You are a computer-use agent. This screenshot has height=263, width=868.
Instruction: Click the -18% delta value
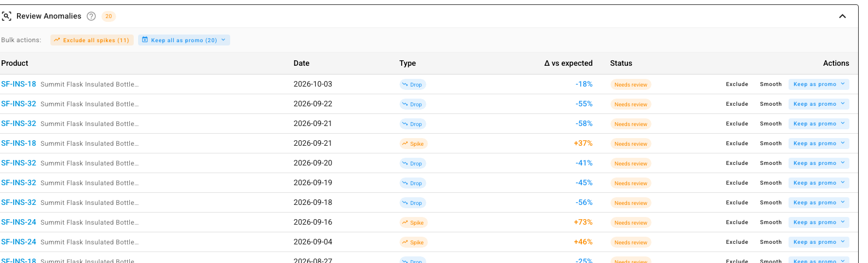coord(584,84)
